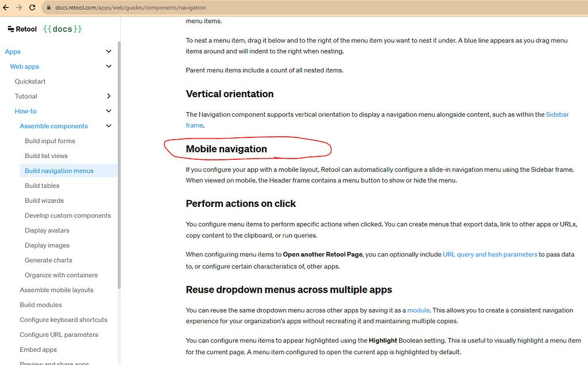Click the sidebar vertical scrollbar
This screenshot has width=588, height=365.
(x=119, y=172)
